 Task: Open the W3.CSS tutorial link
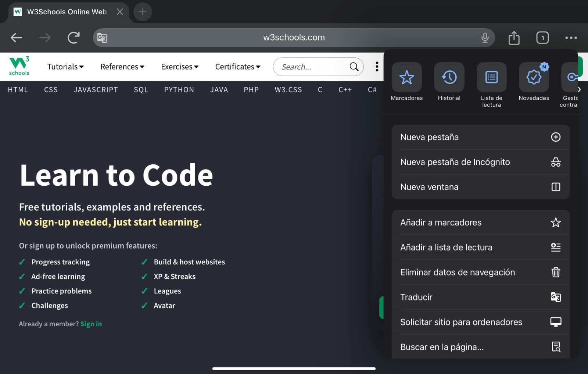coord(288,90)
